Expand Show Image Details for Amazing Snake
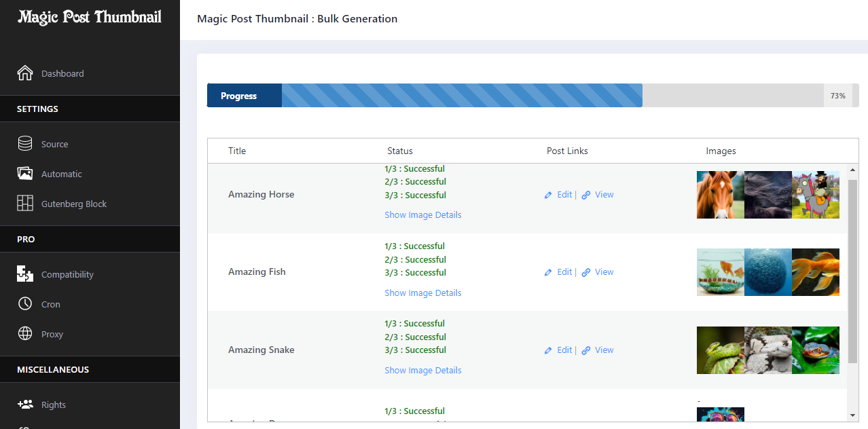Viewport: 868px width, 429px height. pos(422,371)
